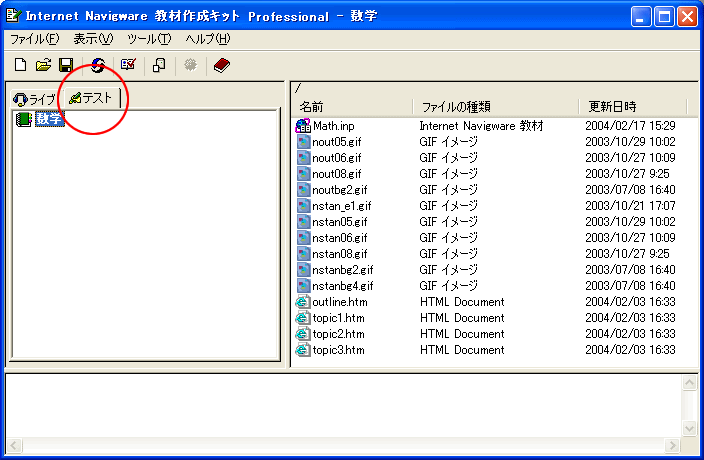Select the file nstanbg4.gif
704x460 pixels.
point(343,286)
